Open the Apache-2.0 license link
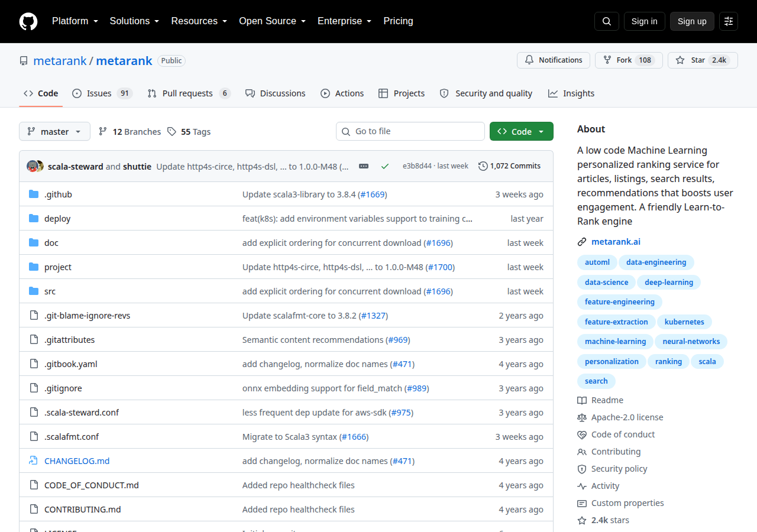The height and width of the screenshot is (532, 757). click(x=627, y=417)
